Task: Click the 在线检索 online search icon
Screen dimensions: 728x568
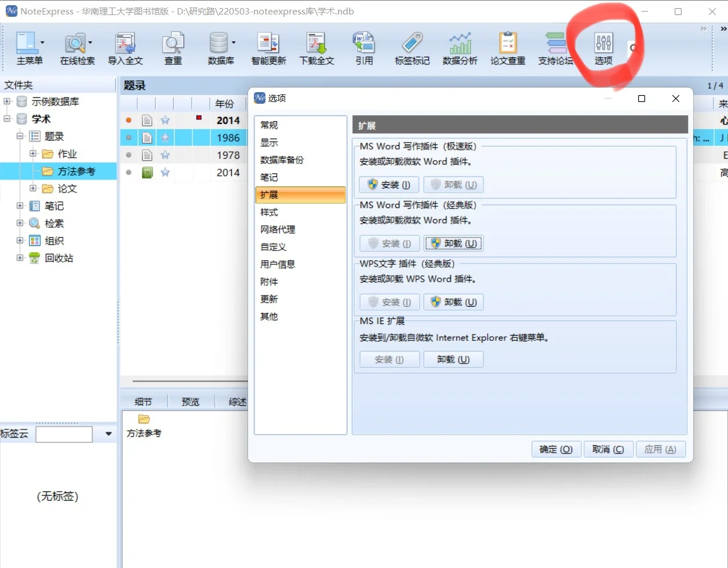Action: tap(75, 43)
